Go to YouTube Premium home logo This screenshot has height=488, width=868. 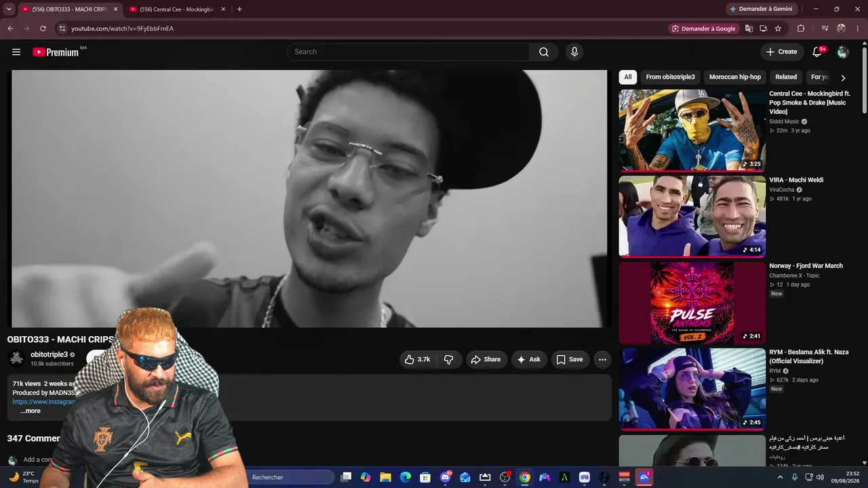pos(56,52)
